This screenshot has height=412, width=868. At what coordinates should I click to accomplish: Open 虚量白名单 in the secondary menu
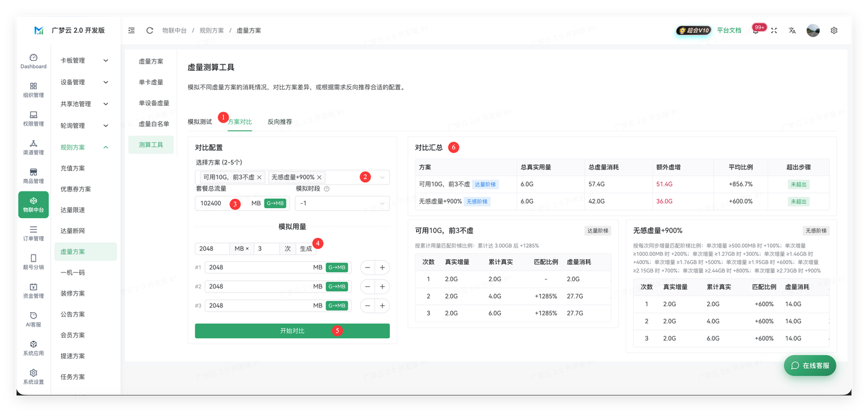tap(151, 124)
